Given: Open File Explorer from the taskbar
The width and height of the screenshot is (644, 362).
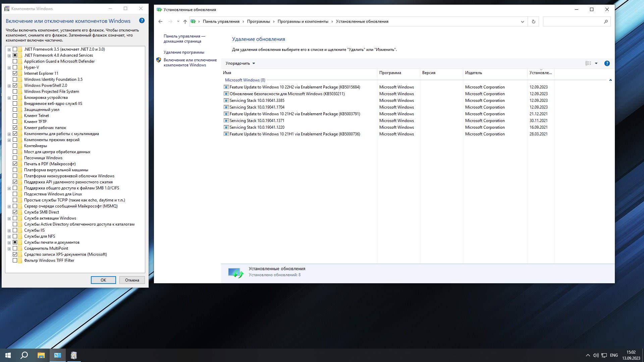Looking at the screenshot, I should (x=41, y=355).
